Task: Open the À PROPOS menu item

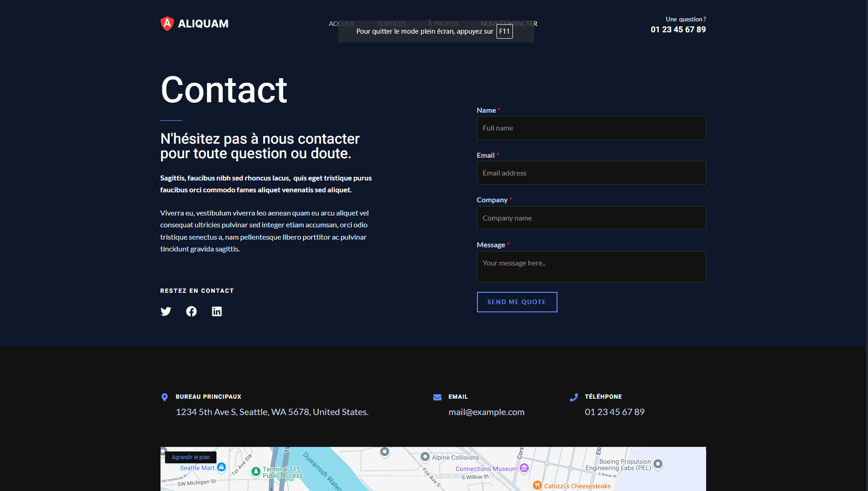Action: (x=443, y=24)
